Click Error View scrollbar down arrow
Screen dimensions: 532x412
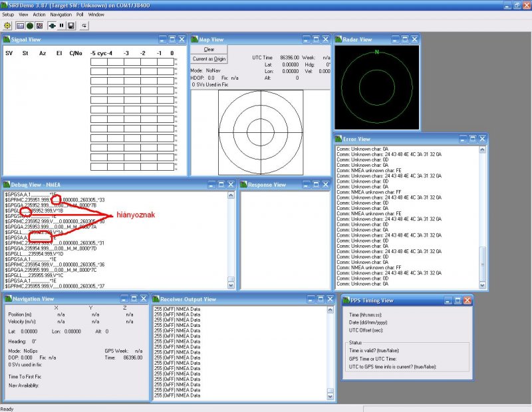pos(483,285)
